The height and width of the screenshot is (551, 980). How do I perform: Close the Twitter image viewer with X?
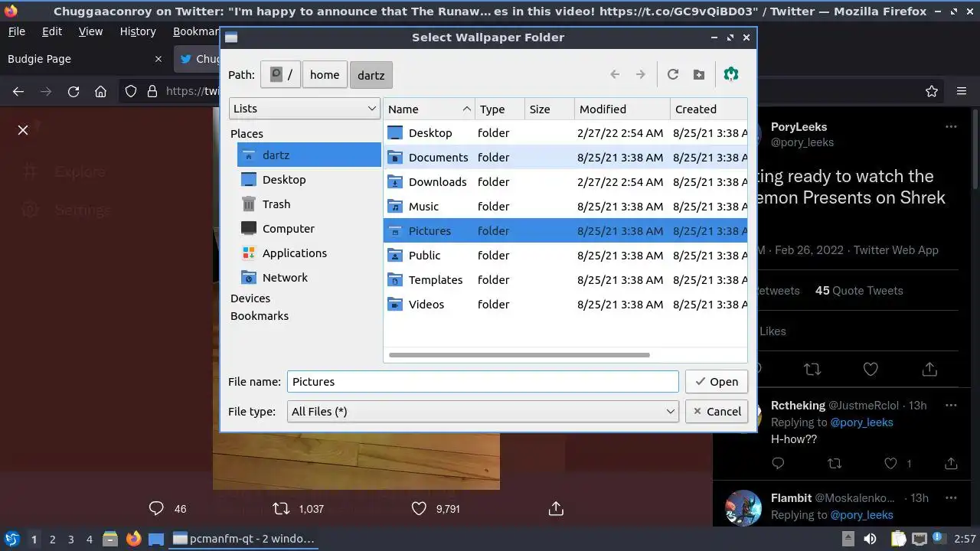coord(23,130)
